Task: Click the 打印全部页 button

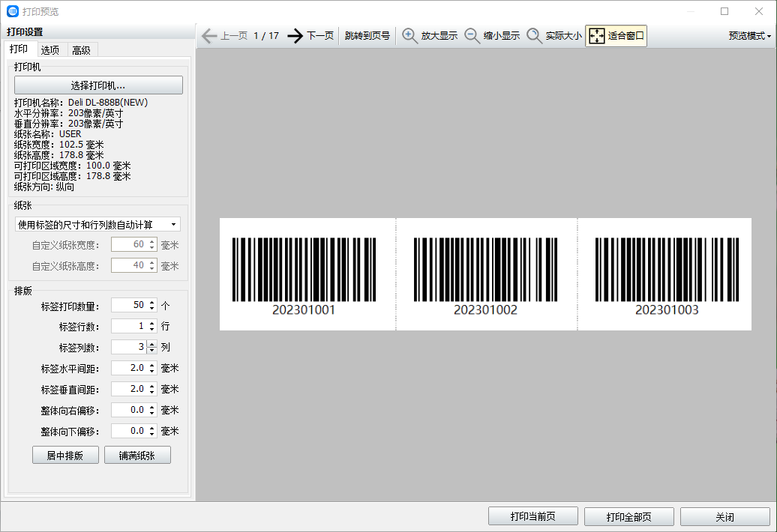Action: 628,517
